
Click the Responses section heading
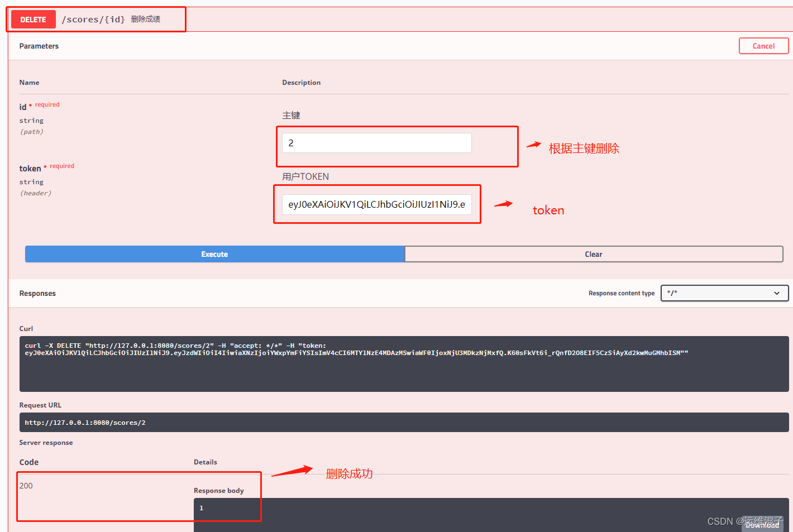click(x=37, y=293)
